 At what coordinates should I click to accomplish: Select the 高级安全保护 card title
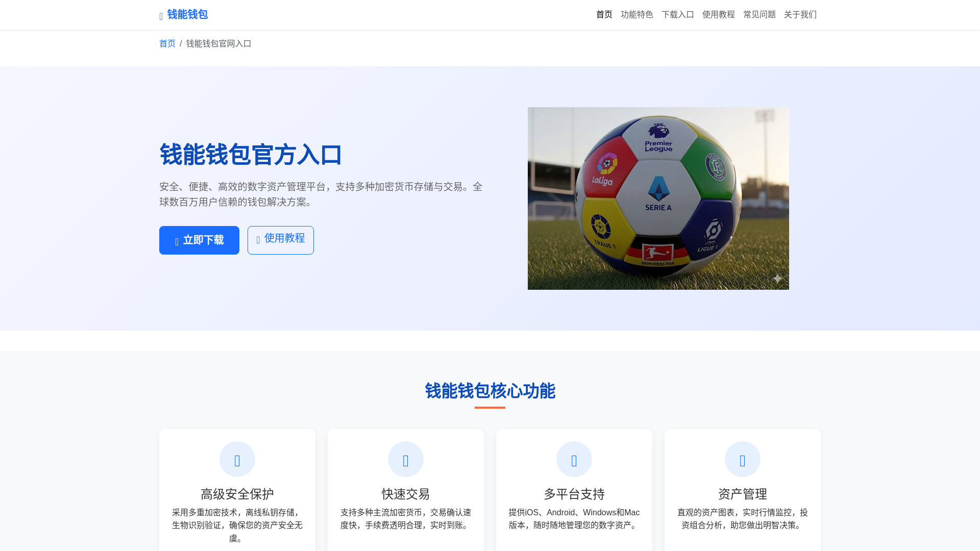click(237, 494)
